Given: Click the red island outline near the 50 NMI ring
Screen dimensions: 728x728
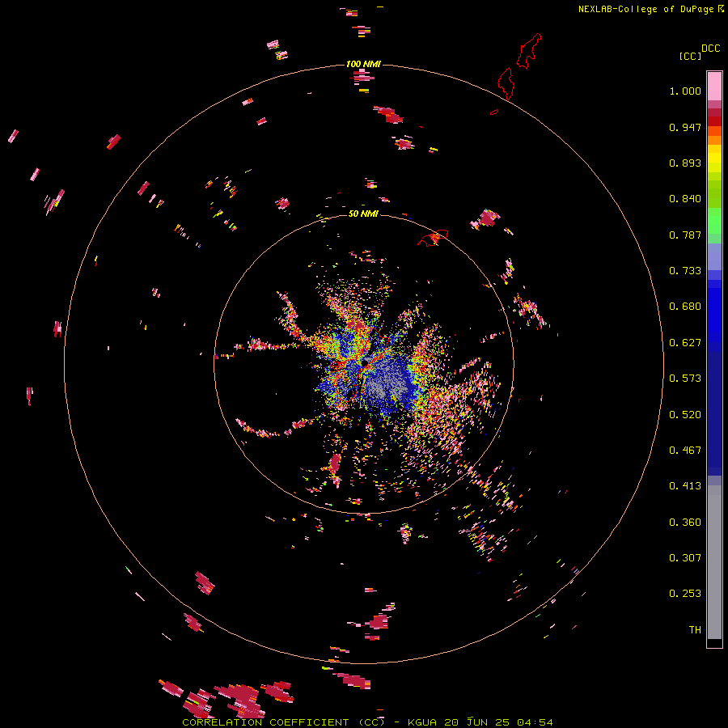Looking at the screenshot, I should (434, 237).
